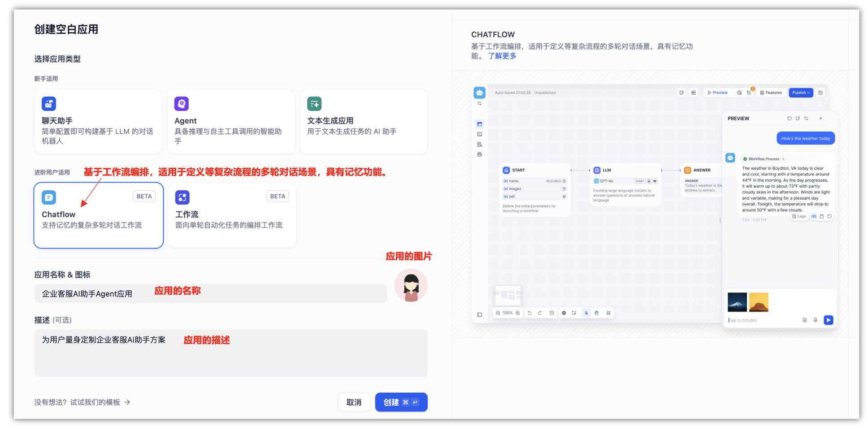
Task: Zoom out the workflow canvas
Action: click(x=498, y=313)
